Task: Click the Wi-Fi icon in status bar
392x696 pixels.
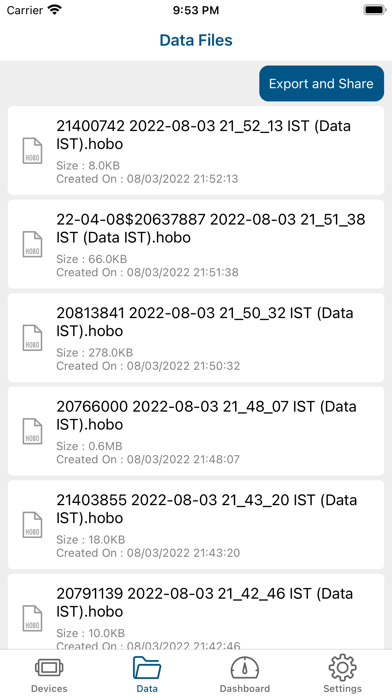Action: [x=55, y=10]
